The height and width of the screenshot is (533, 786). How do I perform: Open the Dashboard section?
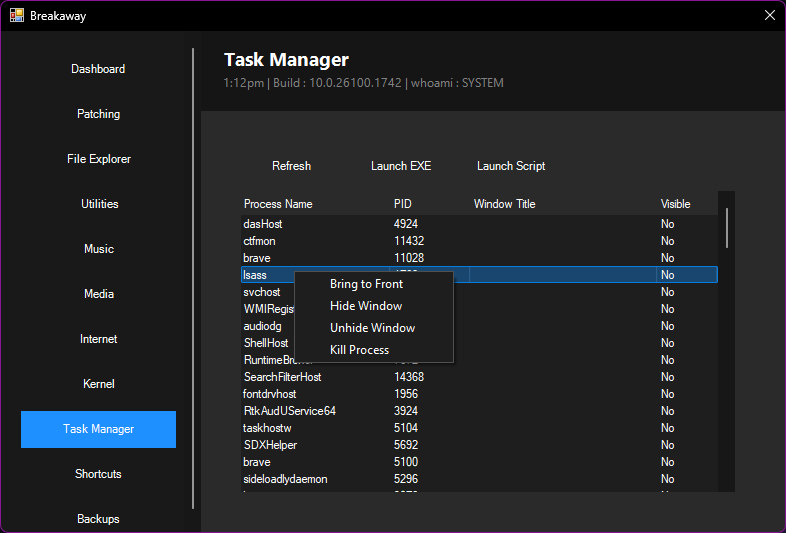pyautogui.click(x=98, y=69)
